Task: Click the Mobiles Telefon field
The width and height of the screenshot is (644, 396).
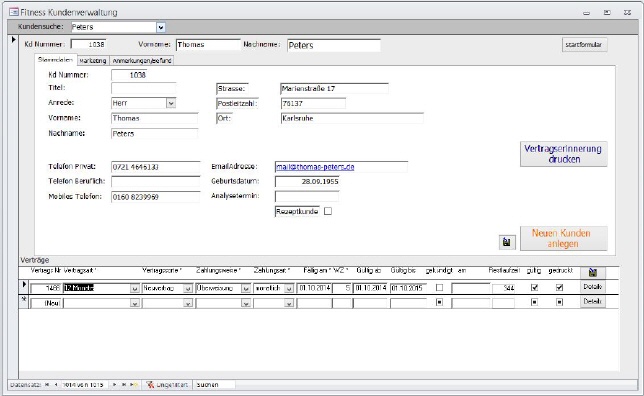Action: click(155, 197)
